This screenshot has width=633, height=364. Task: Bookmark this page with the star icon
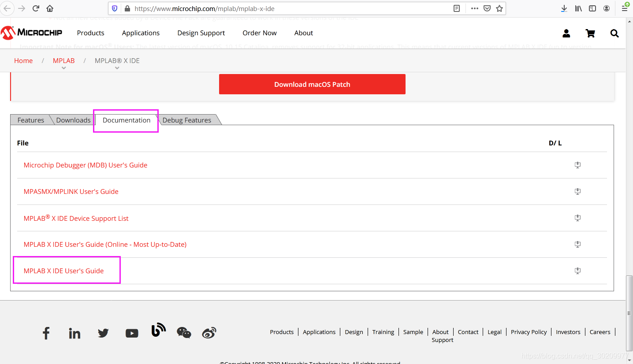click(499, 8)
